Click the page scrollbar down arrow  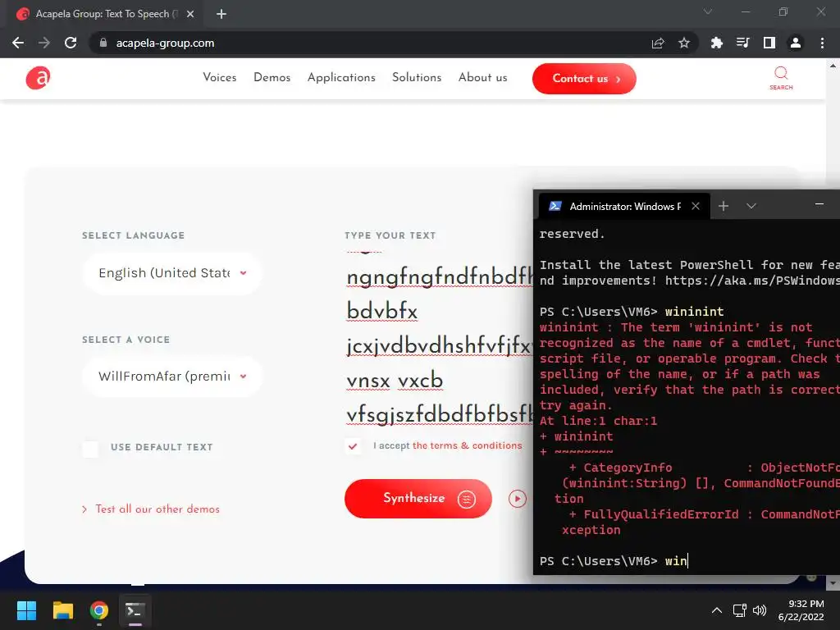tap(833, 582)
